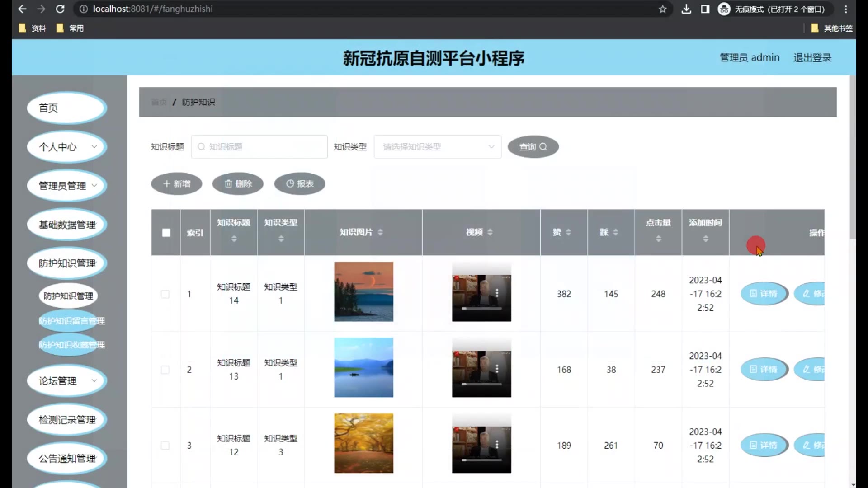Tick the checkbox for row 2
This screenshot has width=868, height=488.
point(165,370)
